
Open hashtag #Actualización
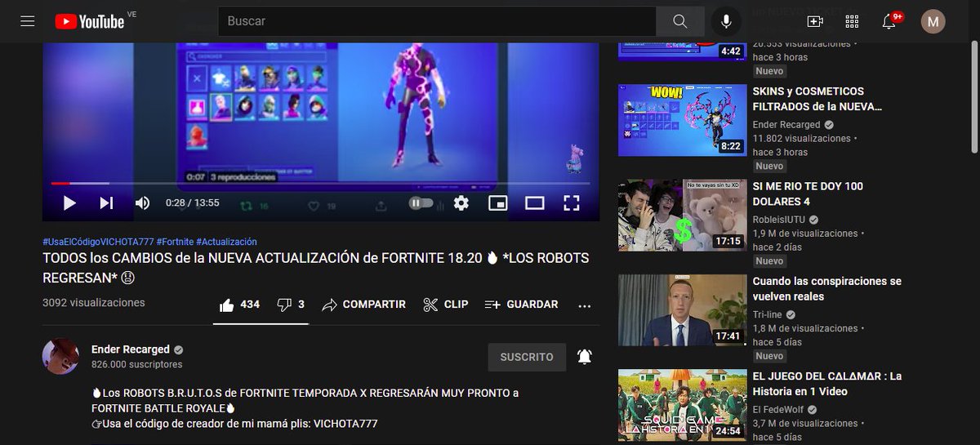227,242
